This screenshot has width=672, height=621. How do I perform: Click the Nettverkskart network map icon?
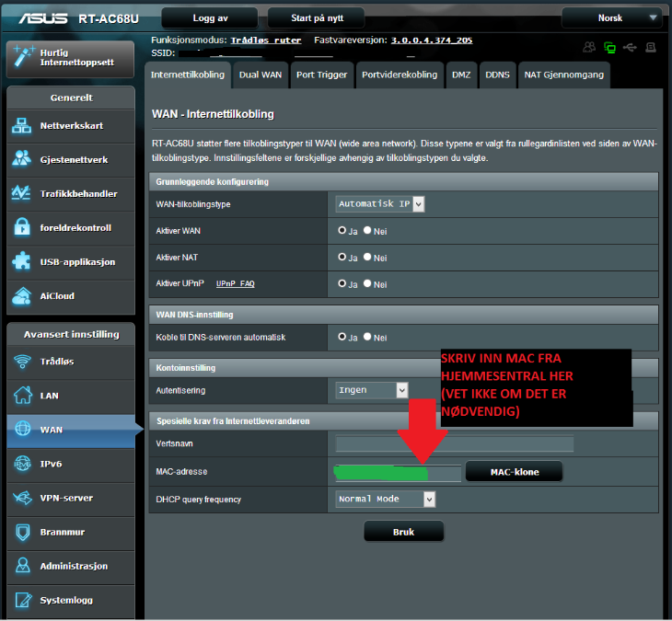tap(21, 125)
